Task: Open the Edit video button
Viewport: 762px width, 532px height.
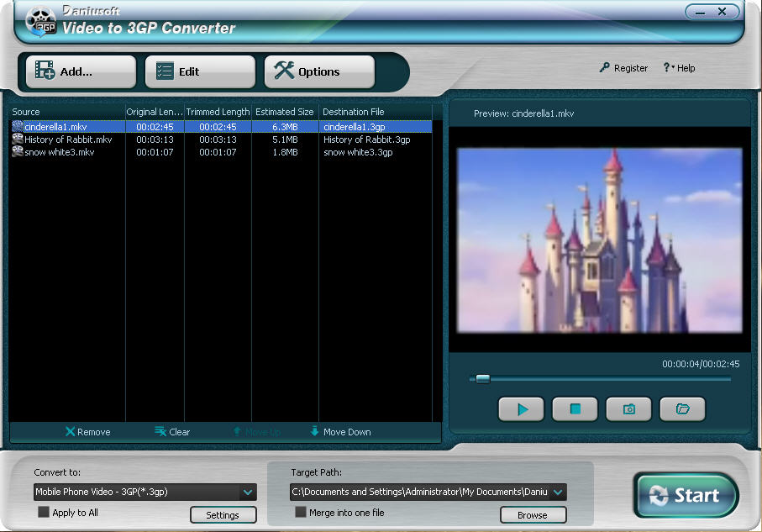Action: (200, 71)
